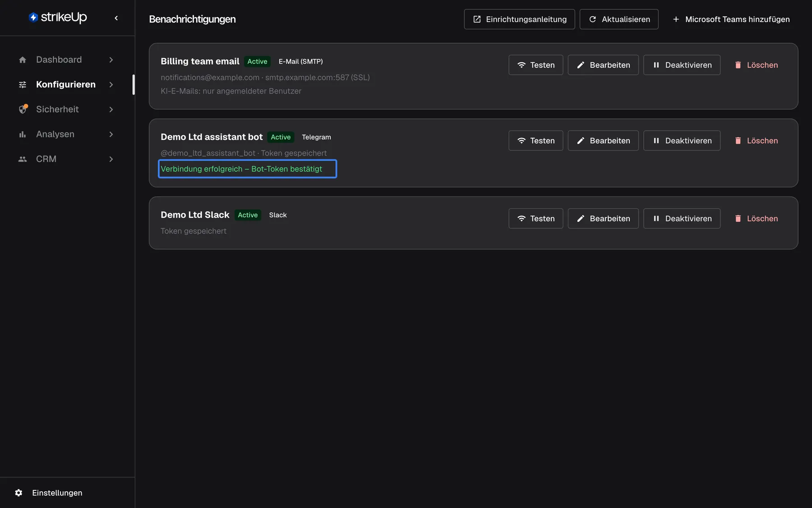Click the Demo Ltd assistant bot title
This screenshot has height=508, width=812.
coord(212,137)
